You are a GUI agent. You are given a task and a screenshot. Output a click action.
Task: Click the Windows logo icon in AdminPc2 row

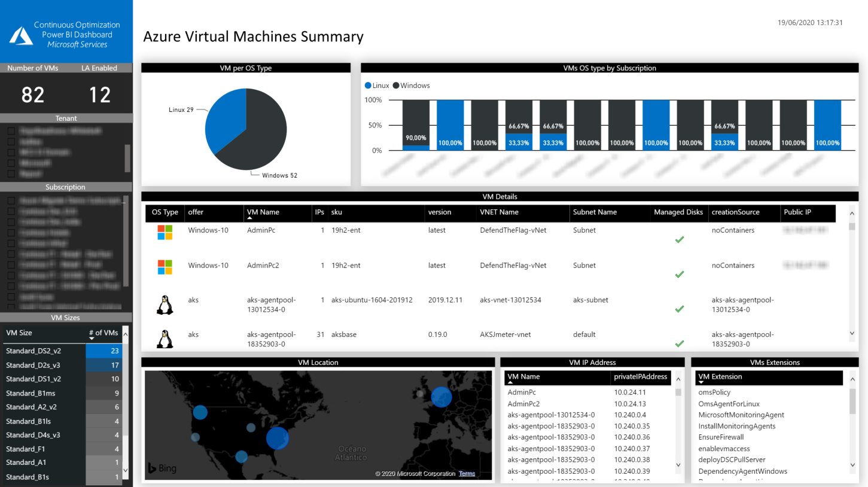165,267
